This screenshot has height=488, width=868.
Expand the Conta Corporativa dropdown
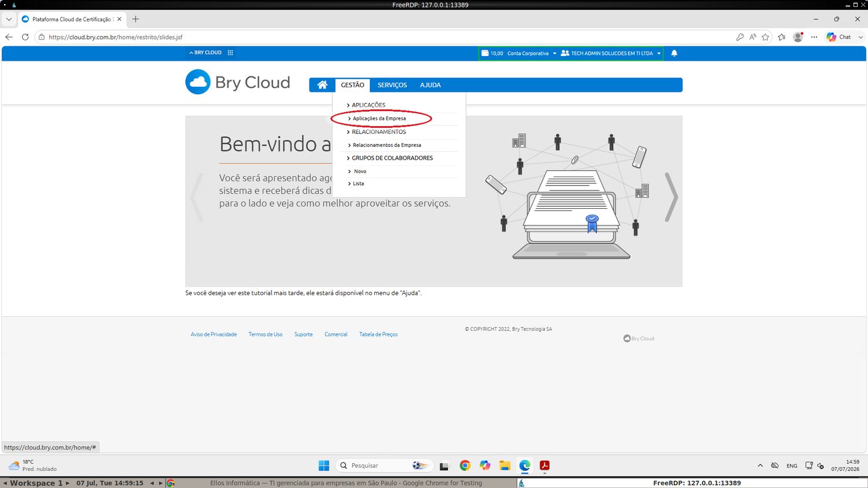[x=554, y=53]
